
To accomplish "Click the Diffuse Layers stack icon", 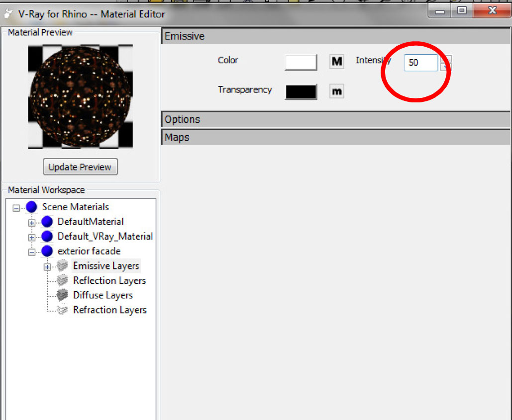I will [x=62, y=295].
